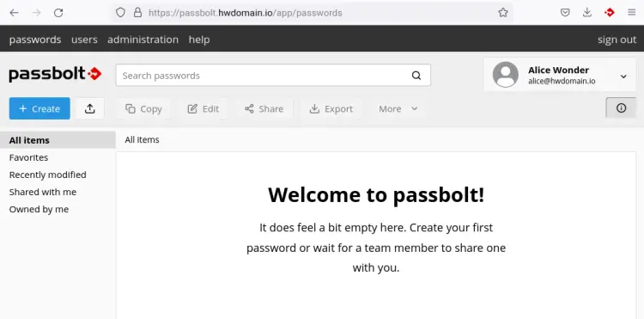Go back with the browser back arrow
This screenshot has height=319, width=644.
click(x=15, y=13)
